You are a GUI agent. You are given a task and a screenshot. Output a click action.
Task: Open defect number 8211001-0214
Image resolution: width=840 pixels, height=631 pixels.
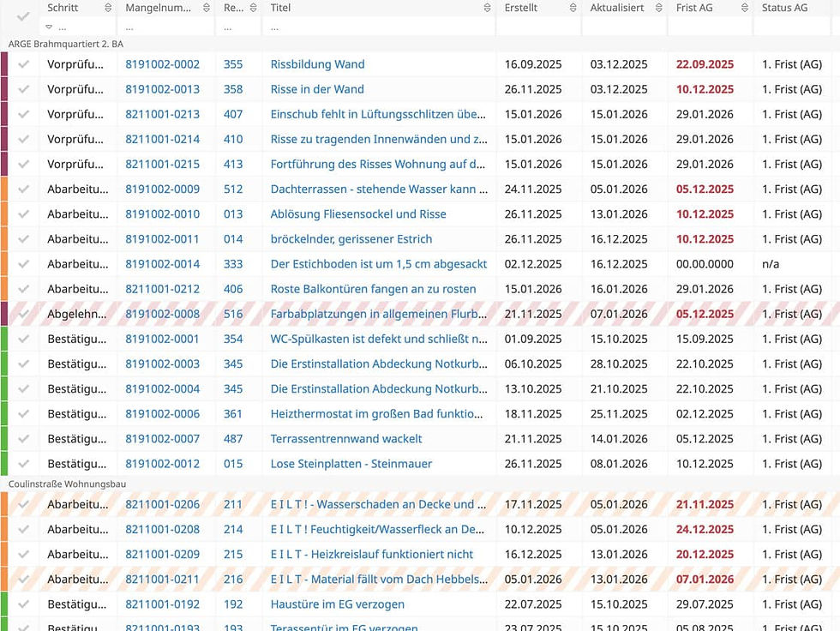point(162,139)
